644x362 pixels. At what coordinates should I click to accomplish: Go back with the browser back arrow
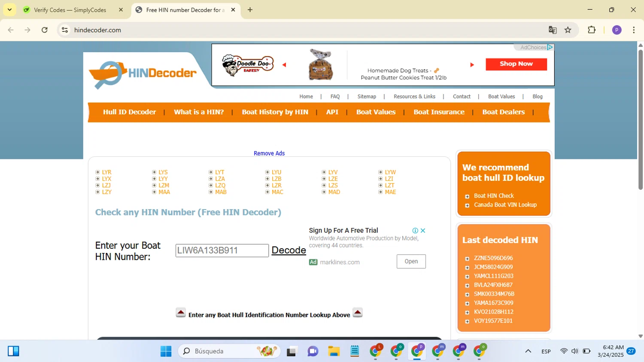tap(11, 30)
